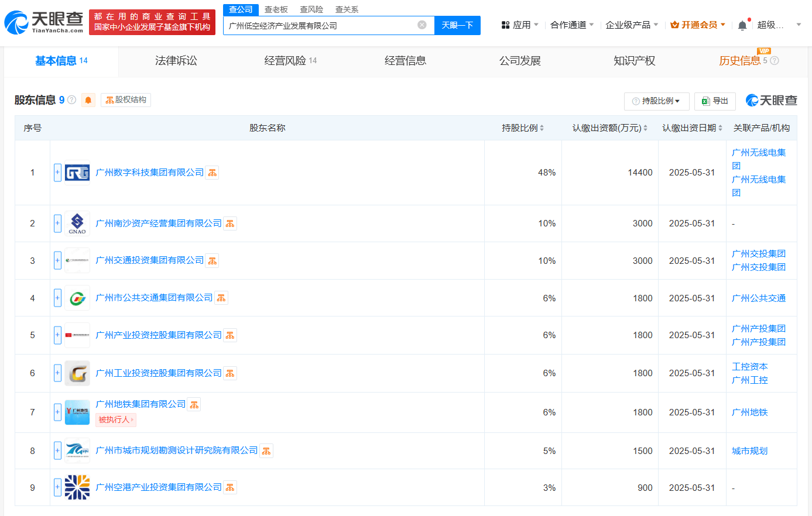The image size is (812, 516).
Task: Toggle the orange shareholder alert bell
Action: coord(88,100)
